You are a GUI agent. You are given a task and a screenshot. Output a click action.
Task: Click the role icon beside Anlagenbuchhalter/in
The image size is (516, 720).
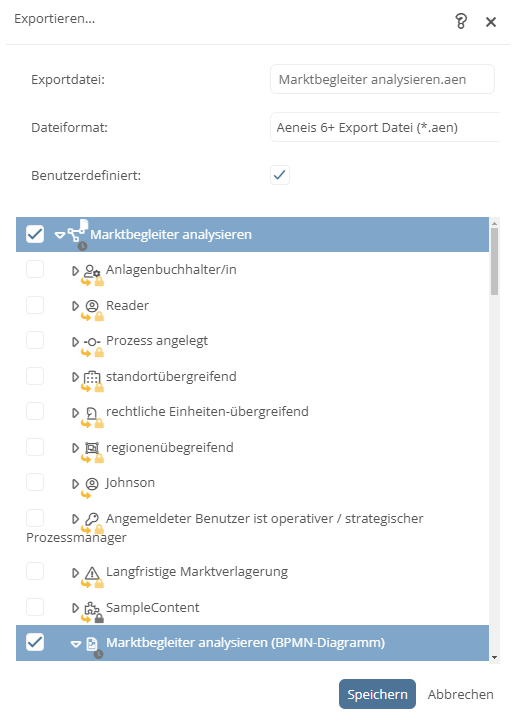point(92,271)
